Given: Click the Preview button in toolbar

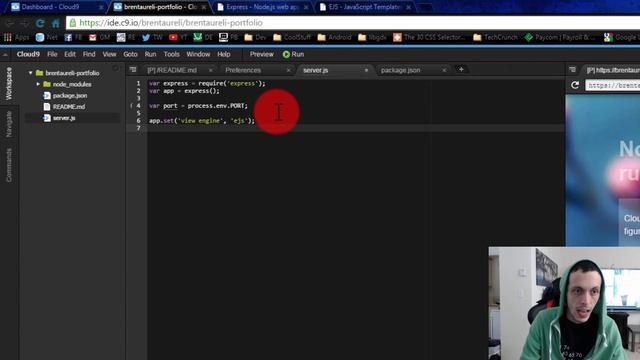Looking at the screenshot, I should tap(262, 54).
